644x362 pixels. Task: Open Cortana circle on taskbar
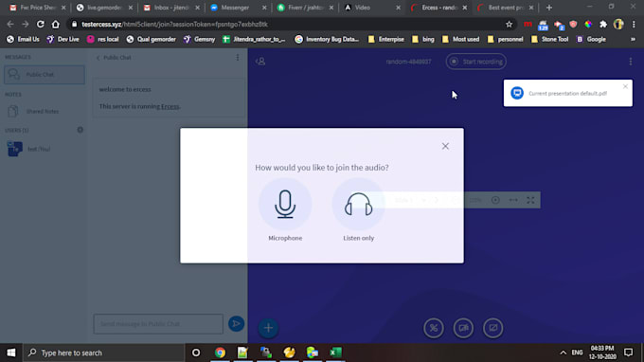196,353
